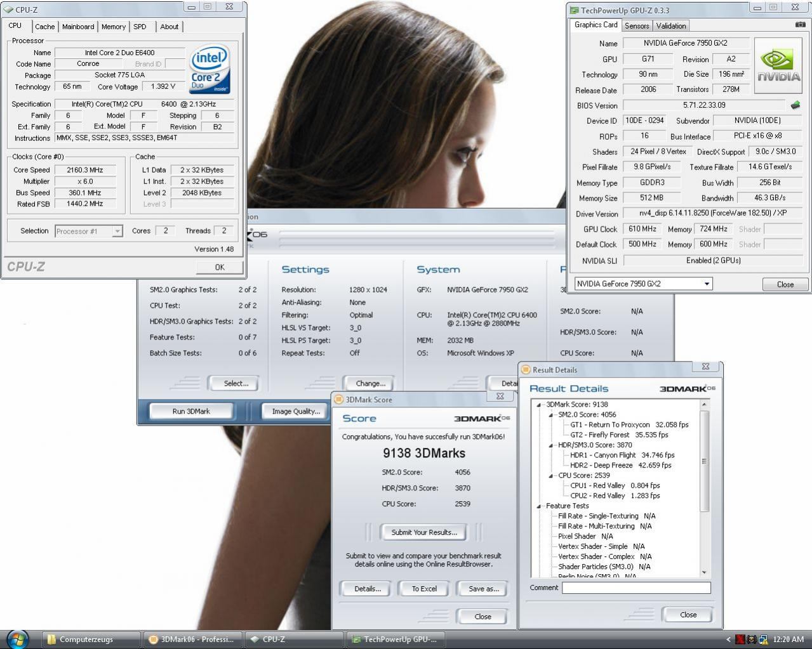The image size is (812, 649).
Task: Collapse the 3DMark Score tree node
Action: click(539, 405)
